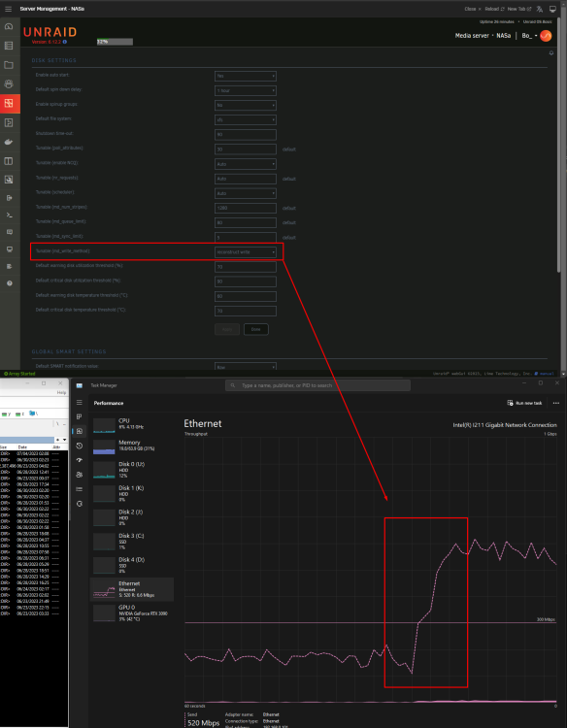
Task: Click Run new task button
Action: pyautogui.click(x=524, y=403)
